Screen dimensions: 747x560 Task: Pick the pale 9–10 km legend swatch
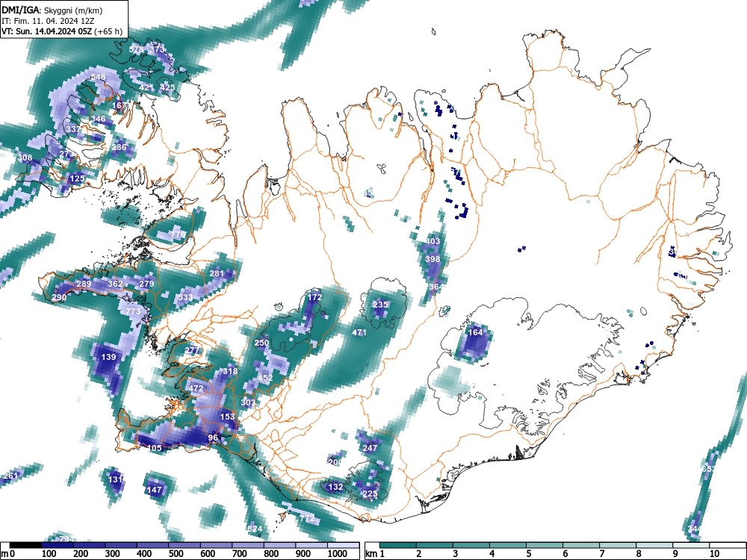click(691, 545)
